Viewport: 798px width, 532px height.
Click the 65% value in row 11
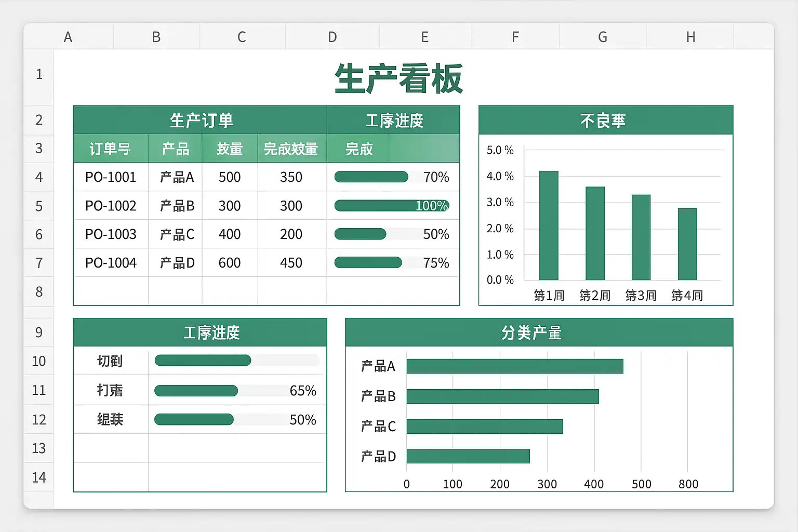[x=303, y=391]
